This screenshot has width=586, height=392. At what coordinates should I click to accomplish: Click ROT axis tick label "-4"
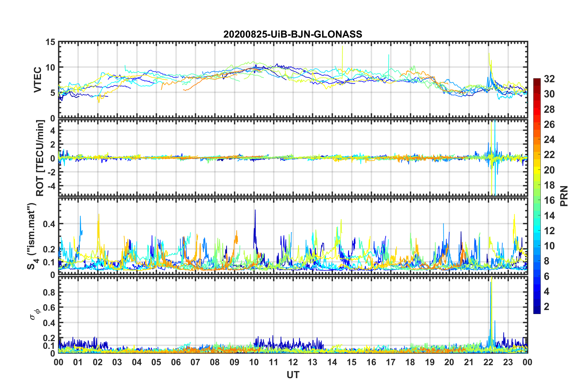pyautogui.click(x=51, y=186)
